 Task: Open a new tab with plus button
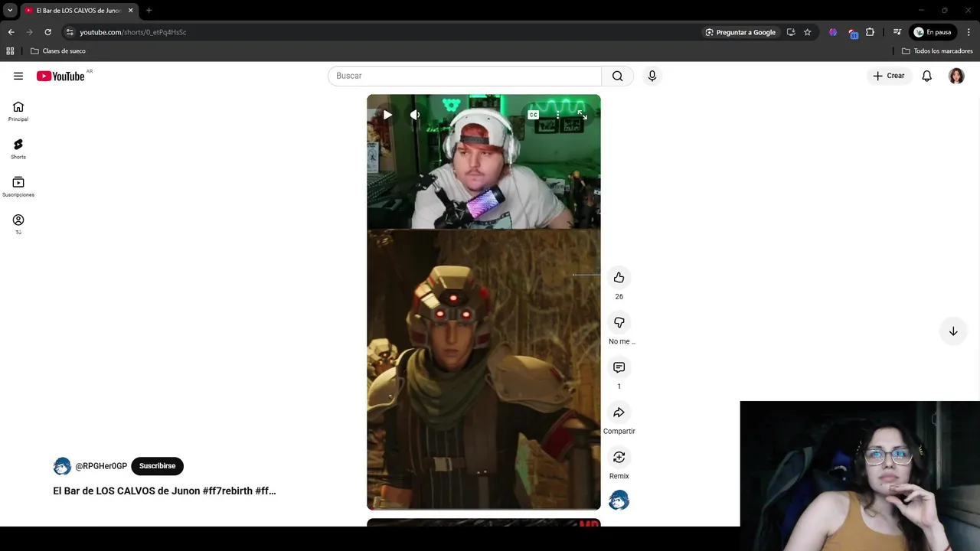(149, 11)
